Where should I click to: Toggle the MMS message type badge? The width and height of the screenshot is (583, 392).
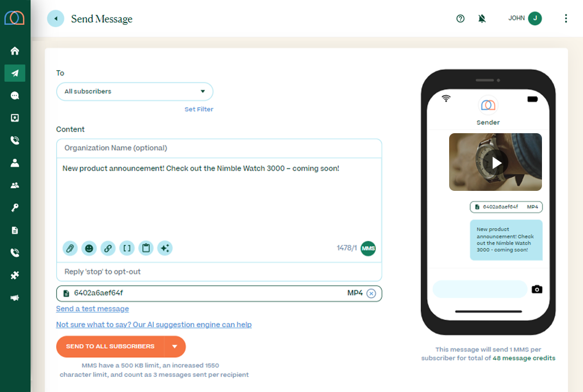pyautogui.click(x=368, y=249)
